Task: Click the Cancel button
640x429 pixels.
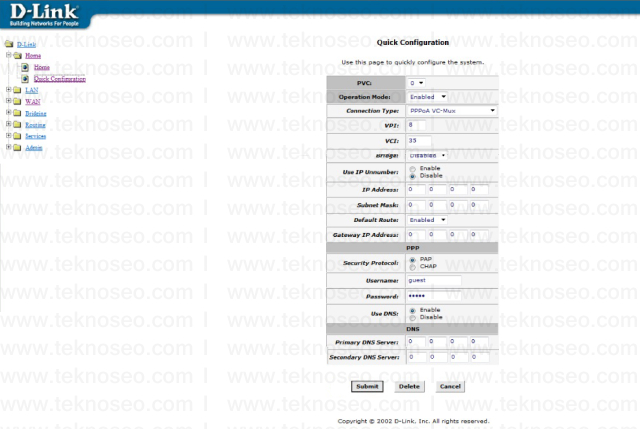Action: [x=450, y=386]
